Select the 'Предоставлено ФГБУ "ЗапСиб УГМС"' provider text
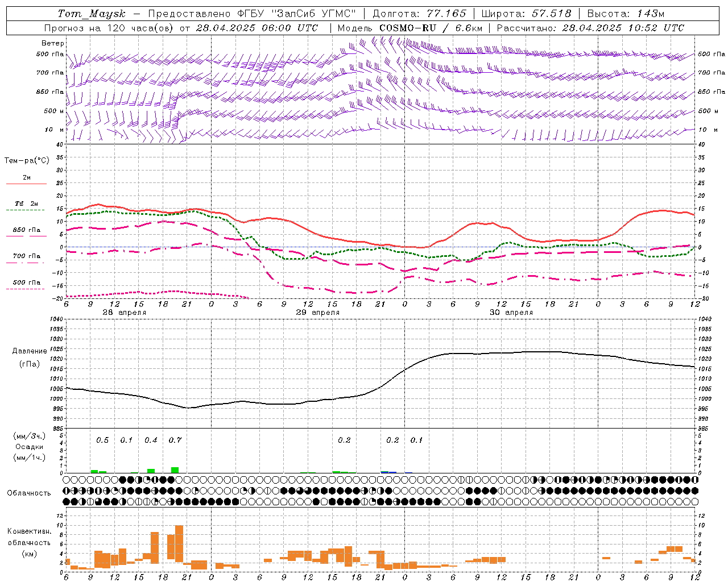Image resolution: width=728 pixels, height=582 pixels. pos(251,14)
